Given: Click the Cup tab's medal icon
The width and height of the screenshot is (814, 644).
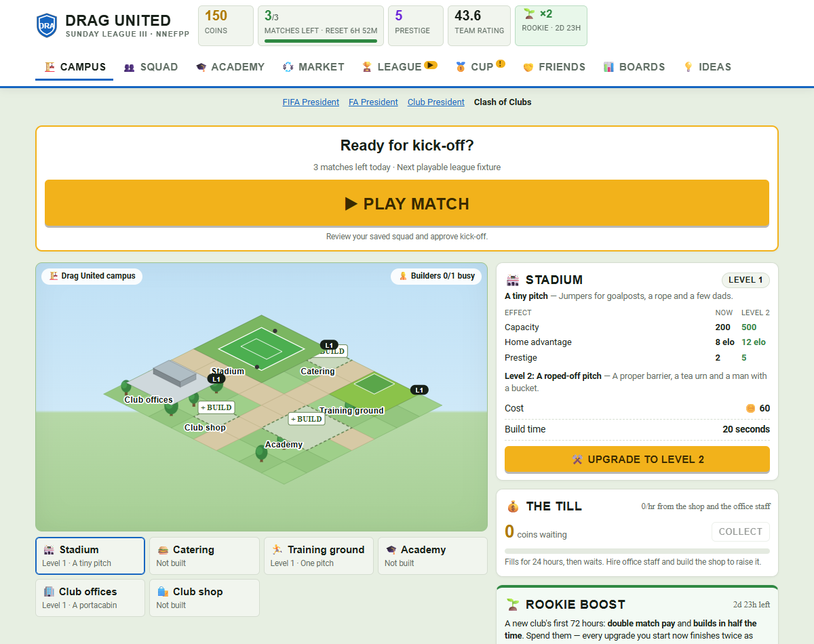Looking at the screenshot, I should tap(461, 67).
